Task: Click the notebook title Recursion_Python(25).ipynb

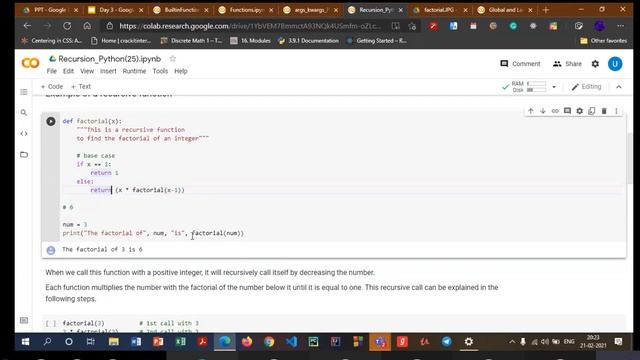Action: [109, 59]
